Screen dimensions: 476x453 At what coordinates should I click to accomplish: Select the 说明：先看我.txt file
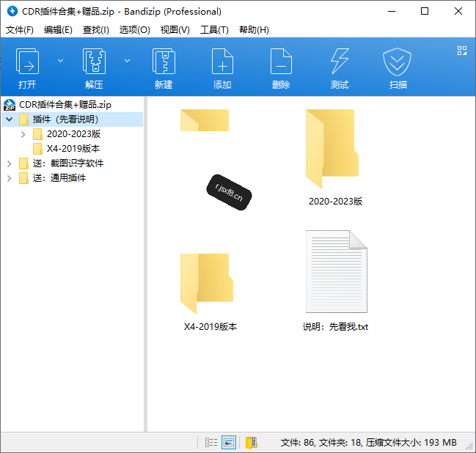(336, 281)
